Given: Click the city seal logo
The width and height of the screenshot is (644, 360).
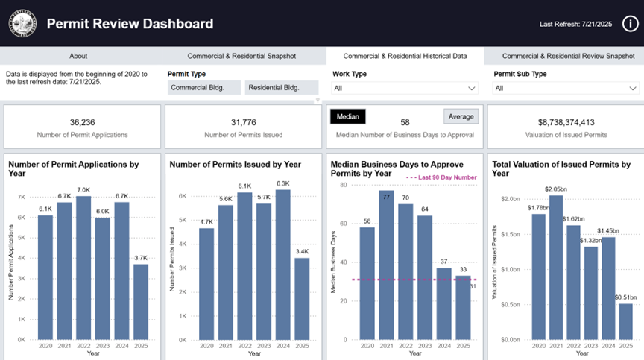Looking at the screenshot, I should (x=22, y=24).
